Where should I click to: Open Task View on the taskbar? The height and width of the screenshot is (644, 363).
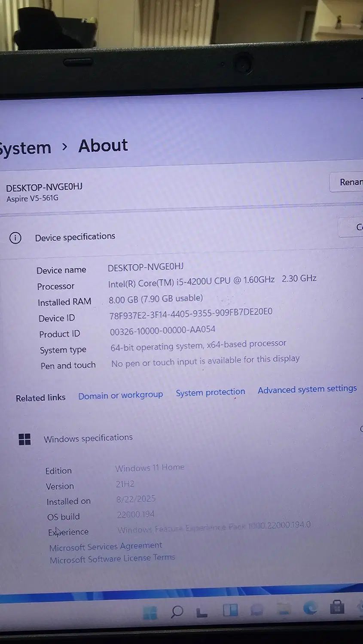tap(202, 612)
